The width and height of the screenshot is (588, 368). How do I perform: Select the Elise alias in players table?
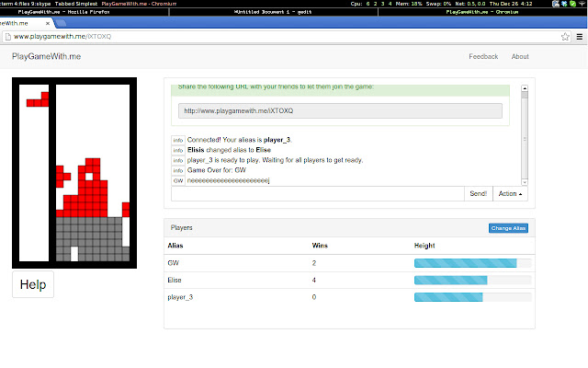coord(175,280)
